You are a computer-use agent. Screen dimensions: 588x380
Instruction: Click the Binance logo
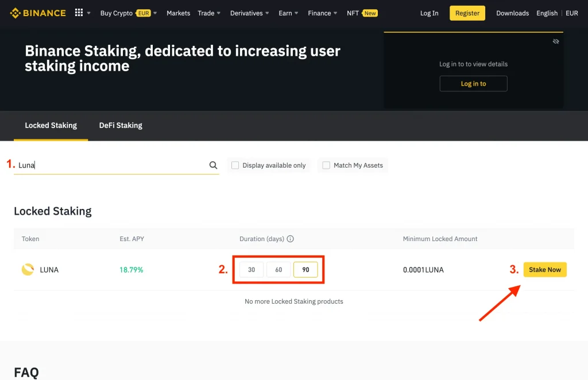pos(38,13)
